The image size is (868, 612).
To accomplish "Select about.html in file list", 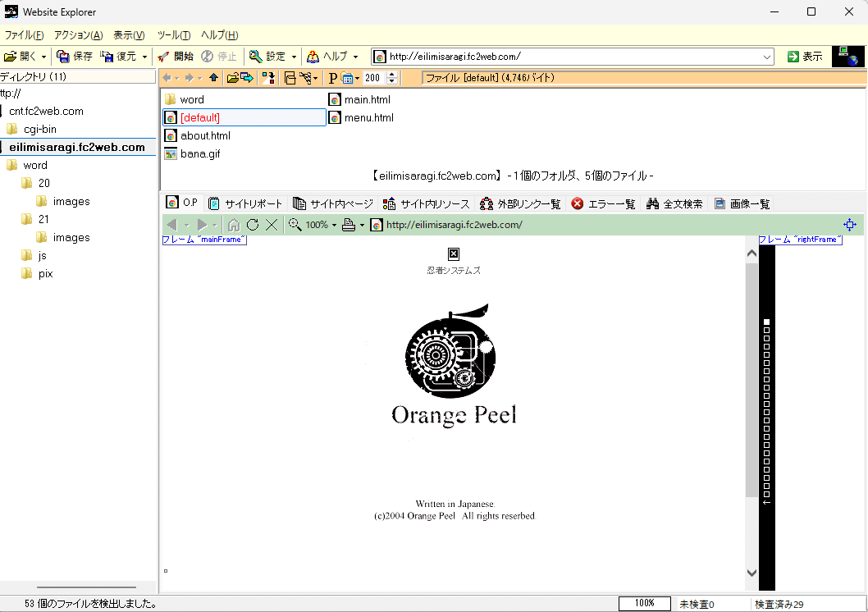I will pyautogui.click(x=198, y=135).
